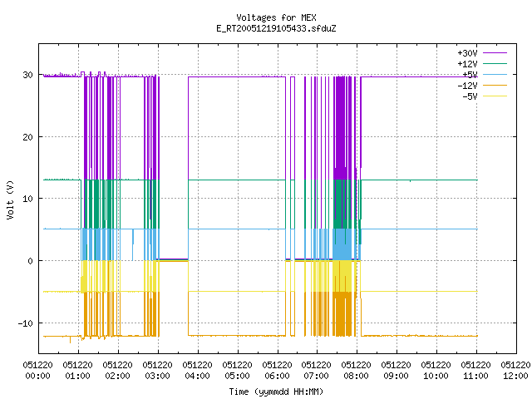532x399 pixels.
Task: Click the 051220 10:00 time label
Action: [436, 371]
